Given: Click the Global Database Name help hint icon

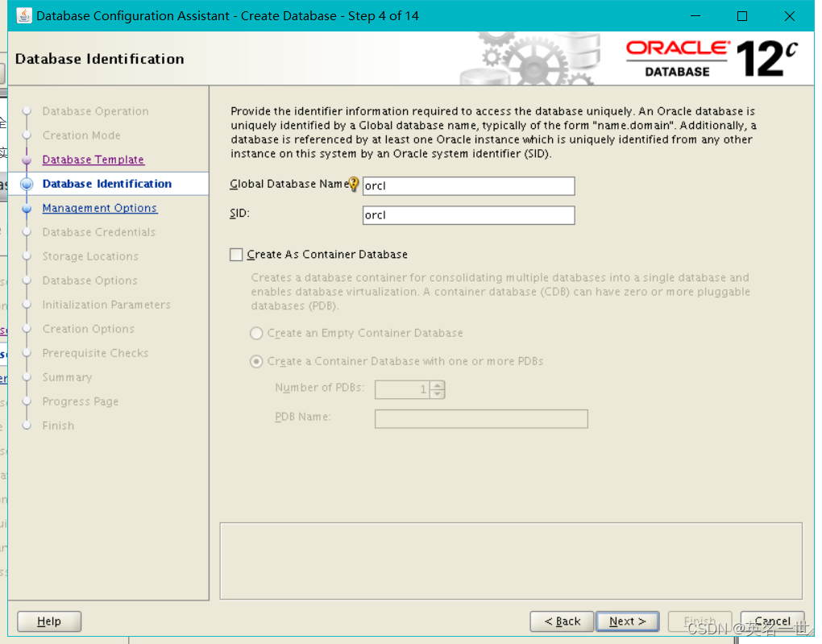Looking at the screenshot, I should [354, 184].
